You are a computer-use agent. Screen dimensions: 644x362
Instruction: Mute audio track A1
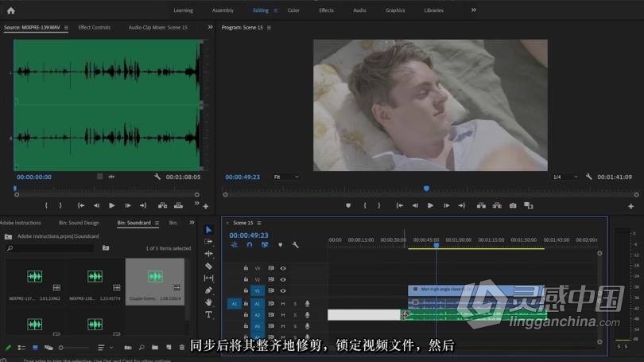point(282,304)
